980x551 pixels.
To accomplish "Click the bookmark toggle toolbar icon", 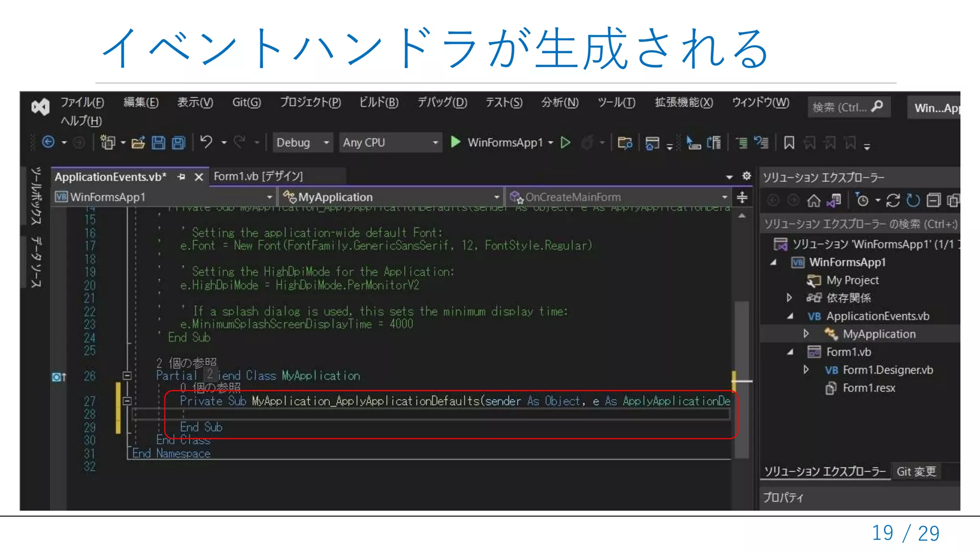I will pyautogui.click(x=789, y=143).
